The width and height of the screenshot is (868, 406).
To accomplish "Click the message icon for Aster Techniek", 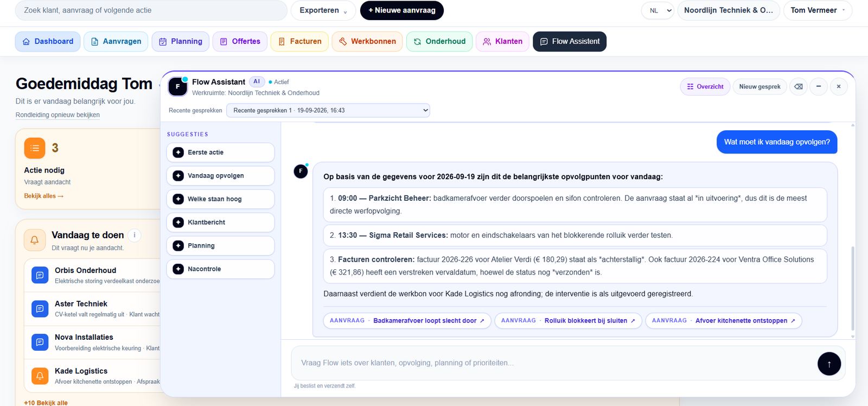I will click(40, 309).
